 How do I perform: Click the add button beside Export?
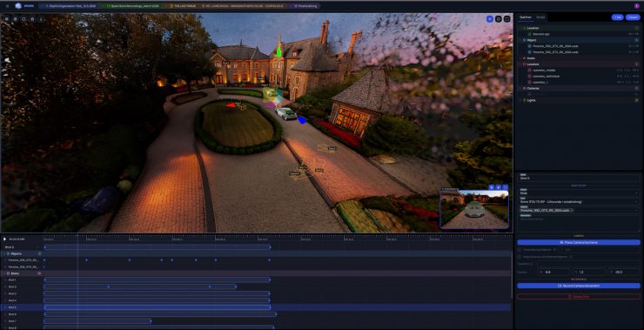[617, 17]
